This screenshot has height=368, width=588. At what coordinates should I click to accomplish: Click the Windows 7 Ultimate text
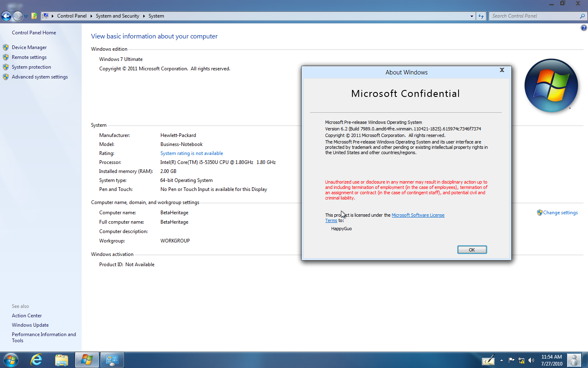click(x=121, y=59)
